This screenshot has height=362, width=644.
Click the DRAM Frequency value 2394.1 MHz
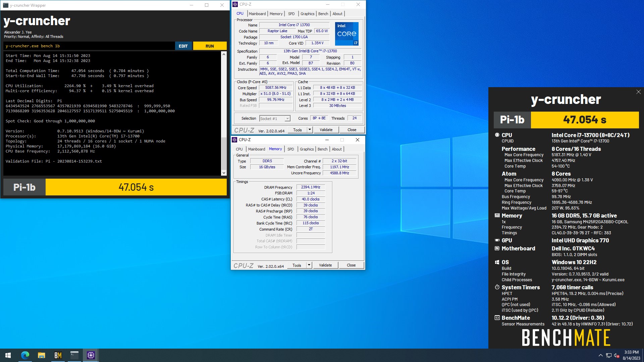tap(311, 187)
